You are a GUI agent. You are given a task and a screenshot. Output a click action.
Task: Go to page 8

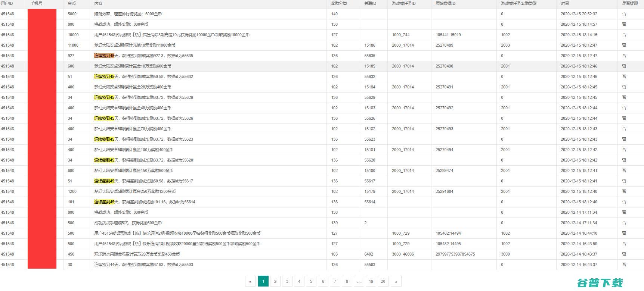[347, 281]
